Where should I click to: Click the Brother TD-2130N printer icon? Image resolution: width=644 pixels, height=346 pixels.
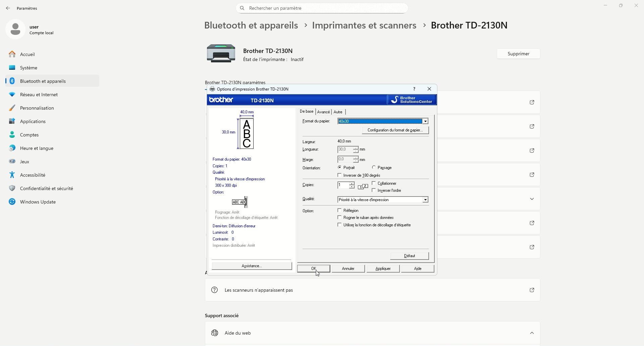221,53
